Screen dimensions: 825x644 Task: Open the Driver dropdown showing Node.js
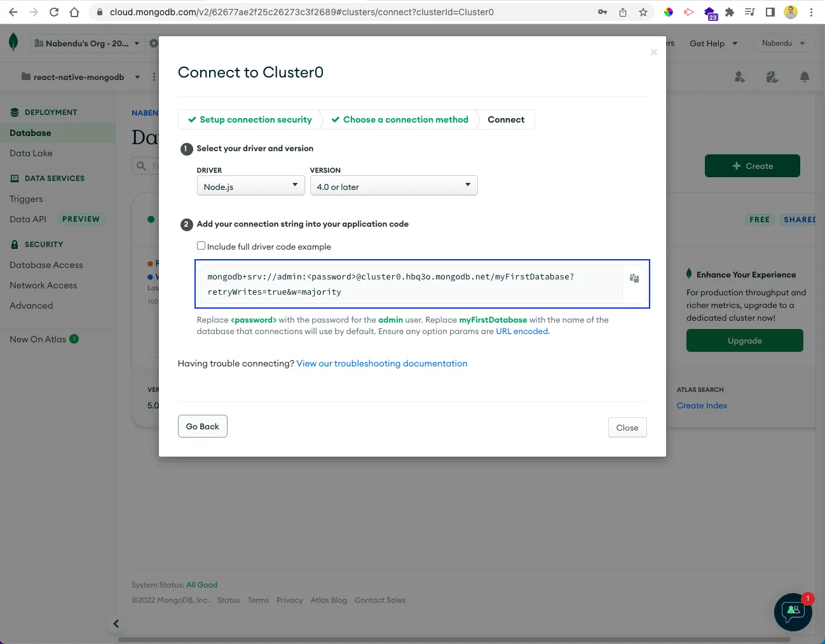(251, 186)
